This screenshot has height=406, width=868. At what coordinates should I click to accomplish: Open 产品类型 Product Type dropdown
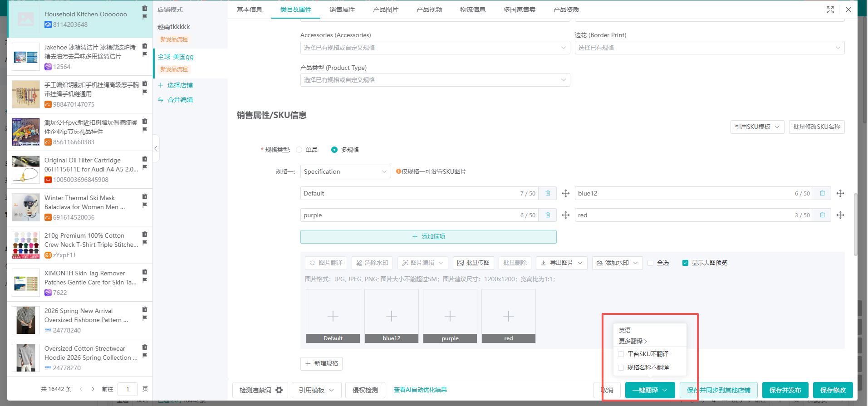point(435,80)
